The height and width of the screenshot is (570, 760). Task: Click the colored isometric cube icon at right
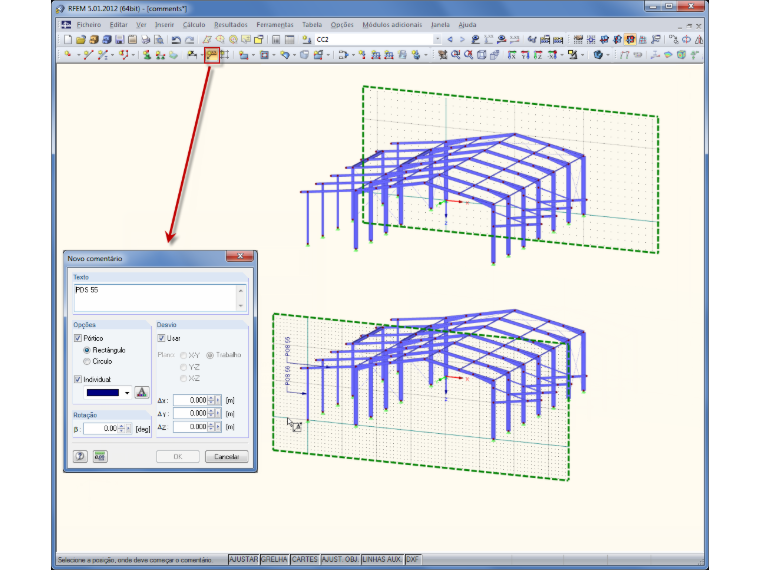pyautogui.click(x=681, y=55)
